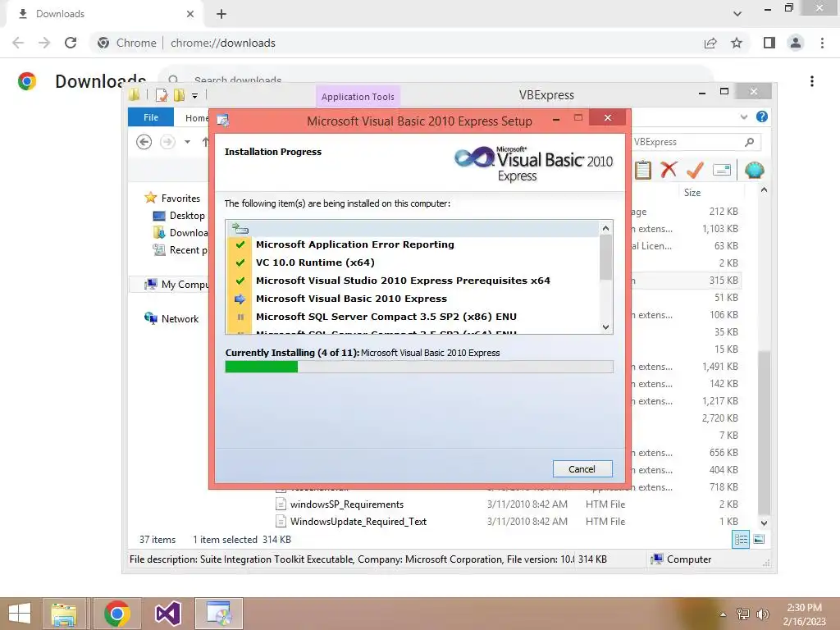This screenshot has width=840, height=630.
Task: Open the Home ribbon tab in explorer
Action: (x=196, y=118)
